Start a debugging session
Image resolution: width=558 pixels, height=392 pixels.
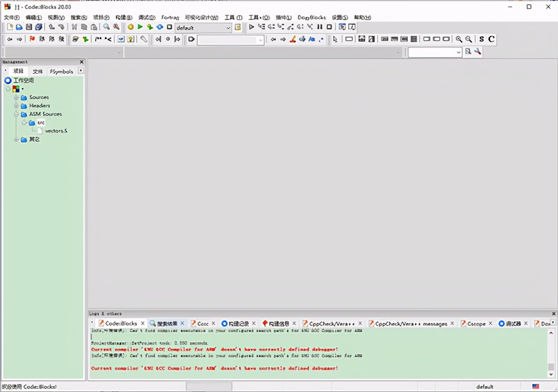251,27
